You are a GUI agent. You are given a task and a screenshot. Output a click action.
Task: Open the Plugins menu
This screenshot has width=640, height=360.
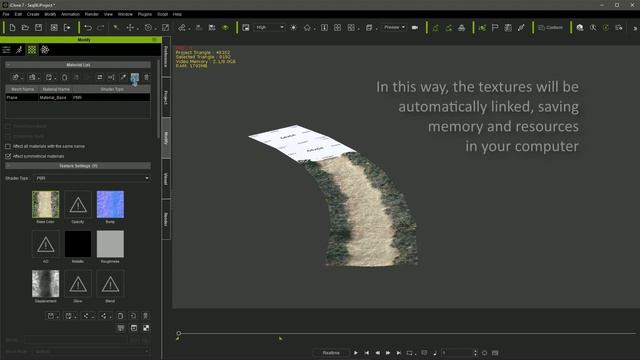coord(144,14)
